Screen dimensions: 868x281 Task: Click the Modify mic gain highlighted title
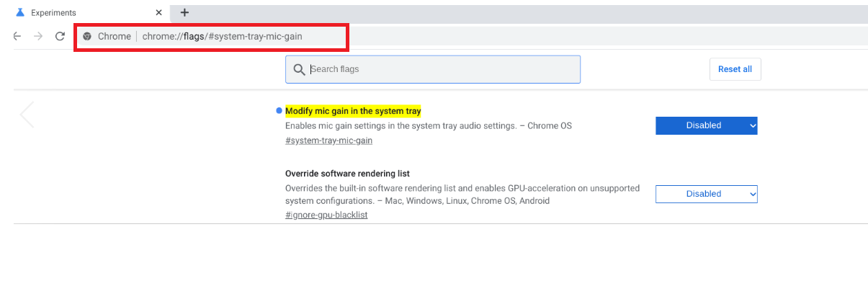(353, 111)
